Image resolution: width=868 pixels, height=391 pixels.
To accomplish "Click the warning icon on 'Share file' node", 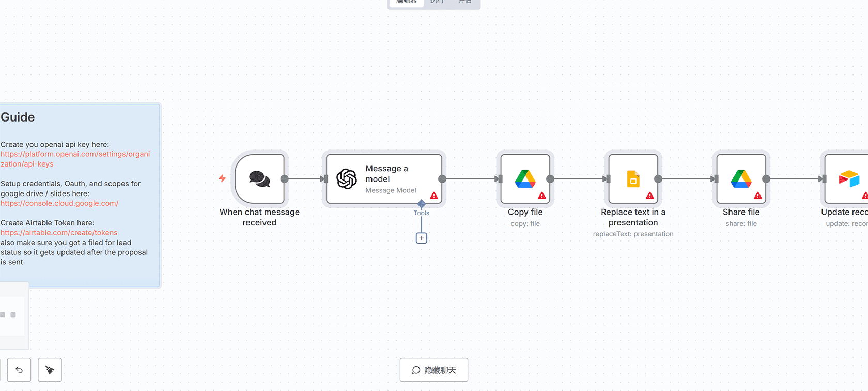I will coord(758,195).
